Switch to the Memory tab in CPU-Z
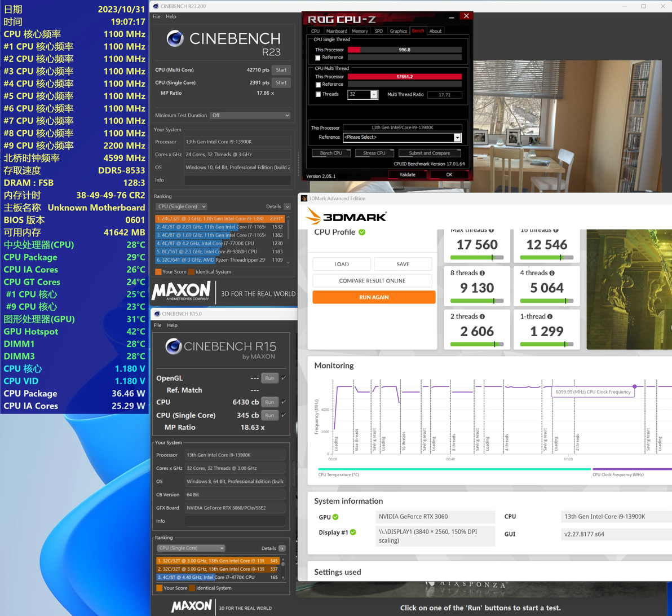Viewport: 672px width, 616px height. coord(360,31)
